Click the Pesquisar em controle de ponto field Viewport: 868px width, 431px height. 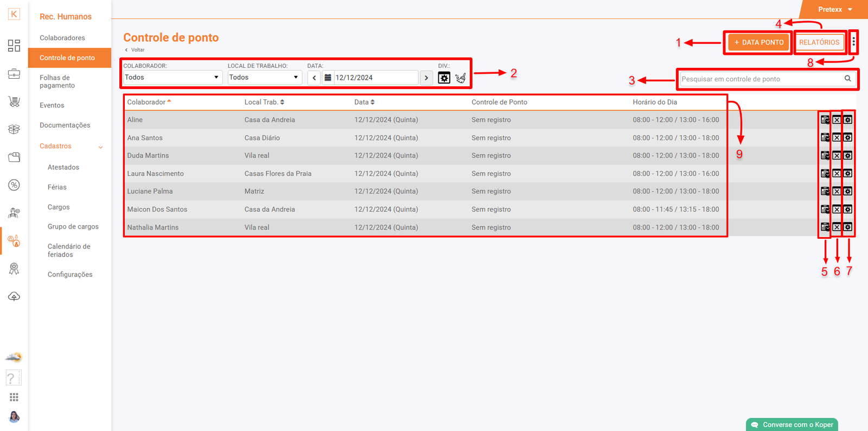coord(759,79)
